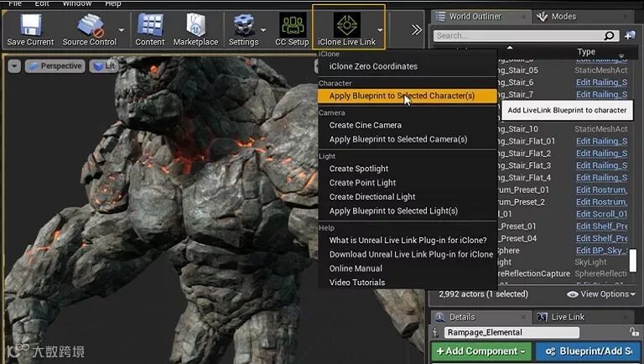Open Edit Railing_S link for Stair_6 row
644x364 pixels.
pyautogui.click(x=601, y=82)
